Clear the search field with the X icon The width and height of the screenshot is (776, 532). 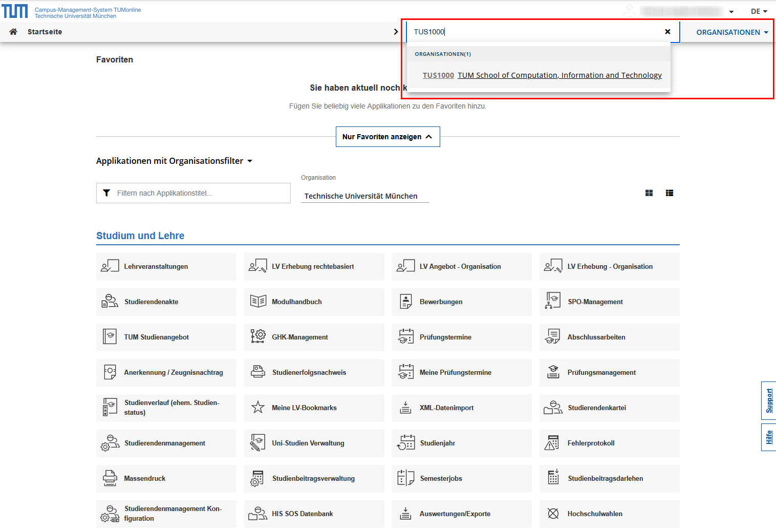(x=667, y=32)
